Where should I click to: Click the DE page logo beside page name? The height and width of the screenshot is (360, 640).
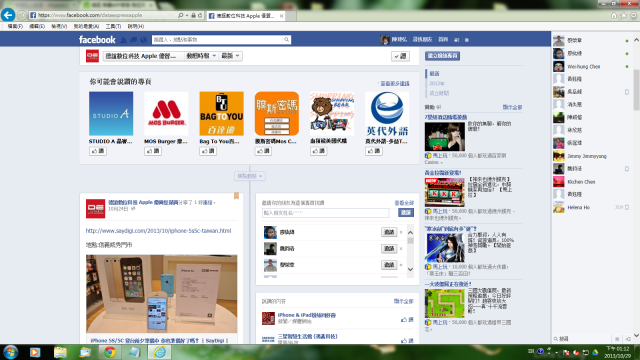(x=92, y=56)
